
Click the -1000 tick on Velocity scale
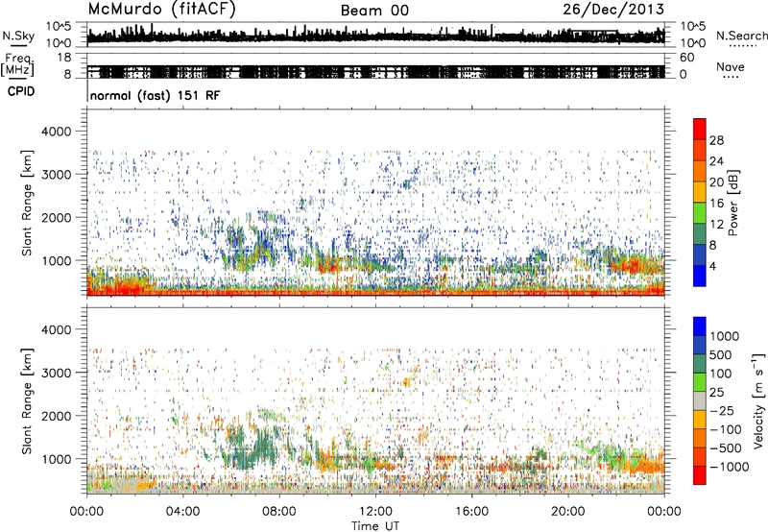click(729, 467)
